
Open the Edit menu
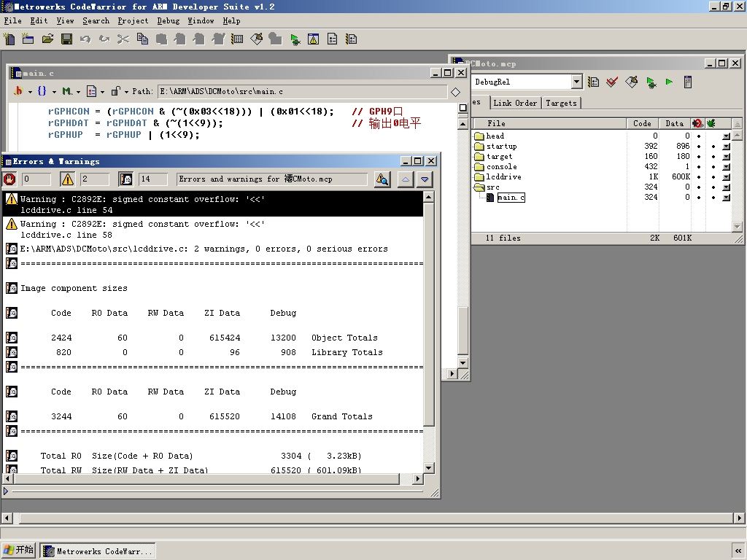click(x=39, y=20)
